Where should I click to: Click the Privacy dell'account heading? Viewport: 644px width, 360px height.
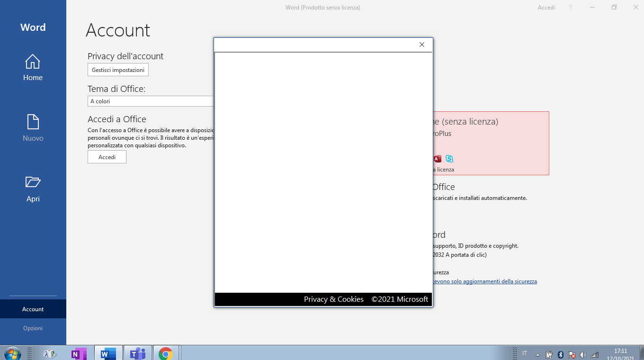[125, 56]
